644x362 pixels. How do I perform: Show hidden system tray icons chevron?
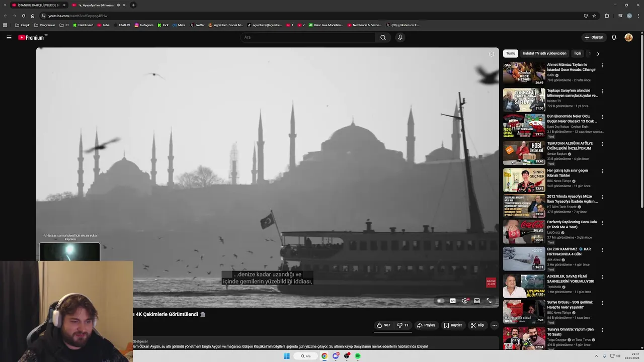coord(596,356)
